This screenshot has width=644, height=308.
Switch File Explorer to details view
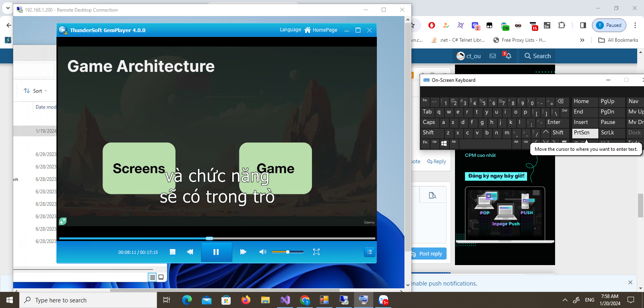pyautogui.click(x=152, y=277)
